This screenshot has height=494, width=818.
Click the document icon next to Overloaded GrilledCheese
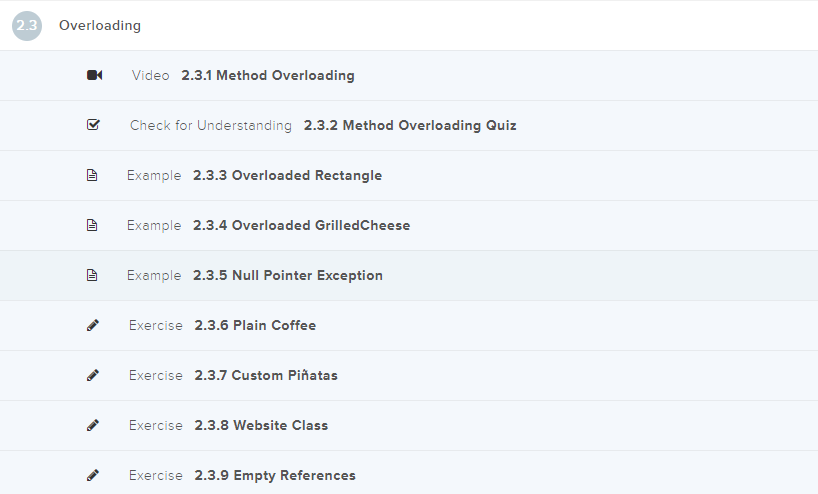(93, 225)
